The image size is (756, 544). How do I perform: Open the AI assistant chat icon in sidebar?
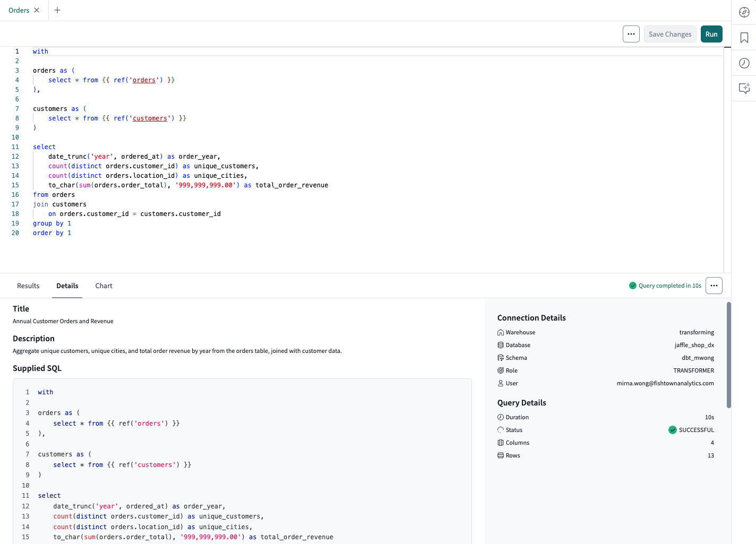coord(744,88)
